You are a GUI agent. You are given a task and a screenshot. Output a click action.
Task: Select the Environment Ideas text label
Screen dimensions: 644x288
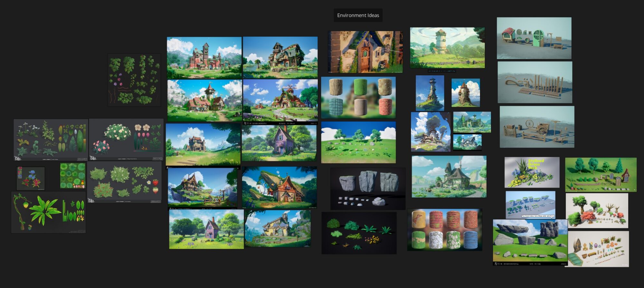pyautogui.click(x=358, y=15)
